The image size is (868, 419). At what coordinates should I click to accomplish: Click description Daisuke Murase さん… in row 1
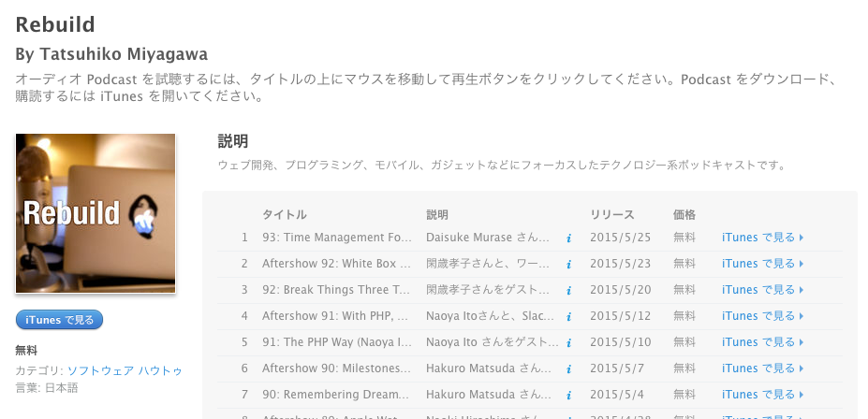click(x=488, y=238)
